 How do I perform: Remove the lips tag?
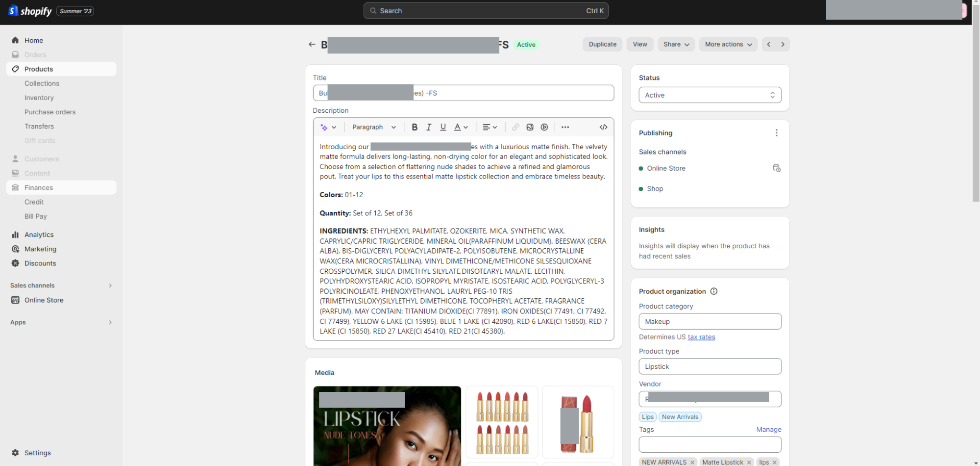click(775, 463)
